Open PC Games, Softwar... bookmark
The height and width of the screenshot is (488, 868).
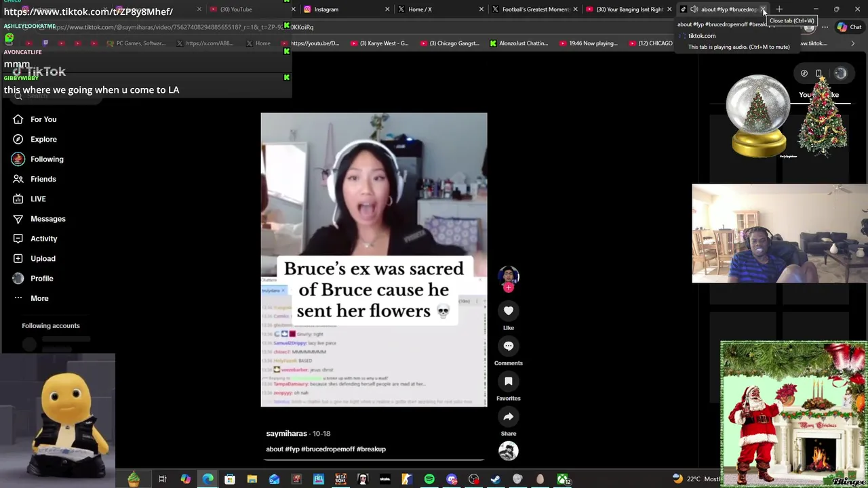(x=136, y=43)
